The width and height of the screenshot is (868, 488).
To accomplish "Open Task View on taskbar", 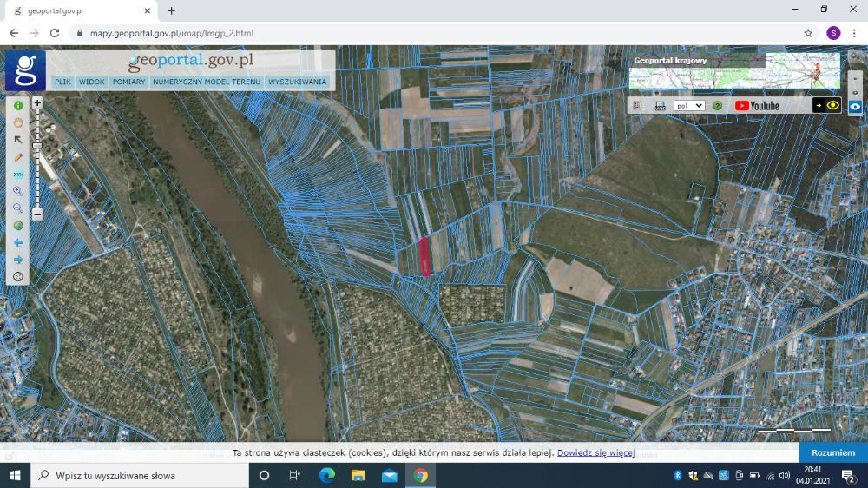I will (294, 475).
